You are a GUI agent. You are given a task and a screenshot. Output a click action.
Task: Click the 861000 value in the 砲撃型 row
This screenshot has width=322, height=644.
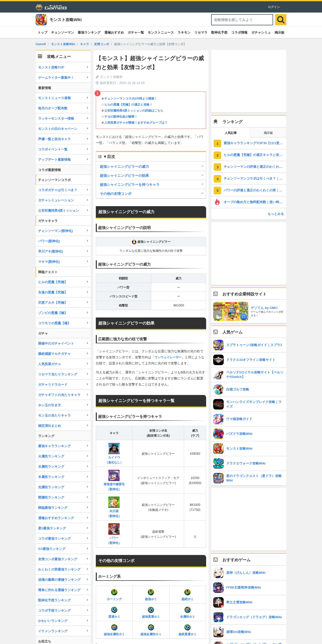[179, 305]
